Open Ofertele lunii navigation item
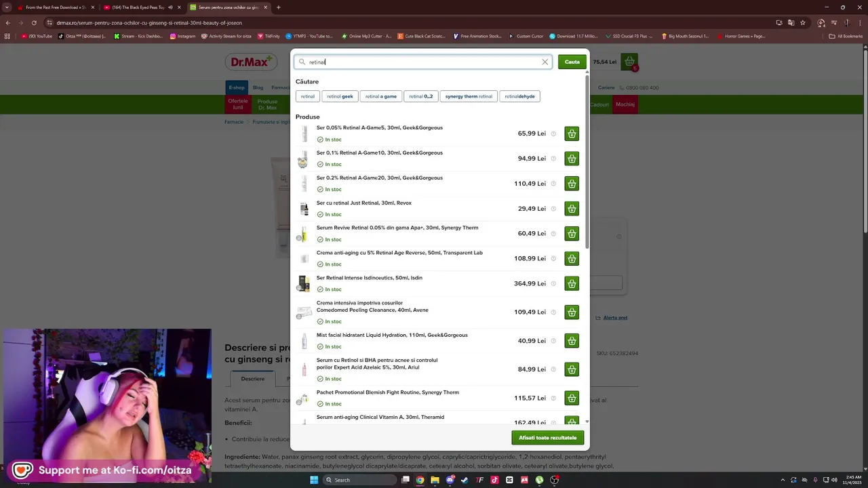 point(238,104)
